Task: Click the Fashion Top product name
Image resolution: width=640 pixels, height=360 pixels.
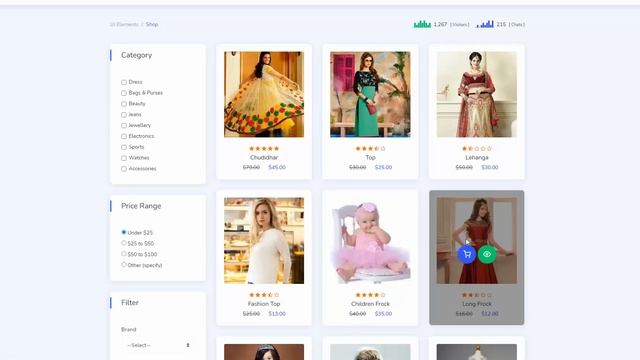Action: click(x=264, y=304)
